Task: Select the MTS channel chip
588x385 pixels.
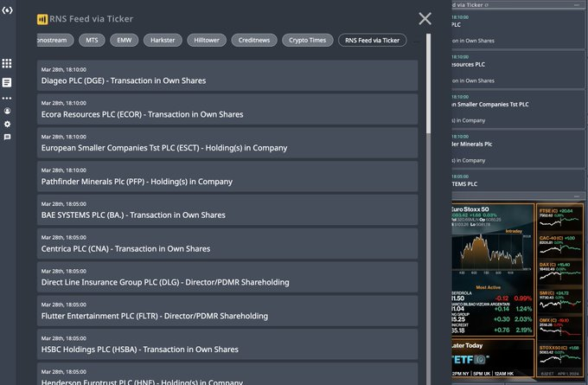Action: pyautogui.click(x=92, y=40)
